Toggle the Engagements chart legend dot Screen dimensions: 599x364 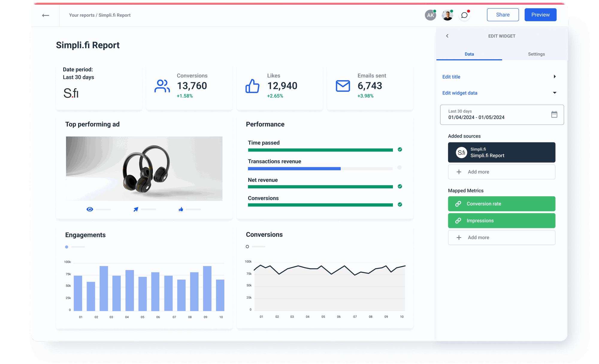[66, 247]
